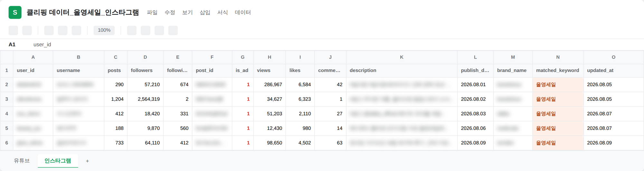Screen dimensions: 644x171
Task: Click the green S app logo icon
Action: point(15,13)
